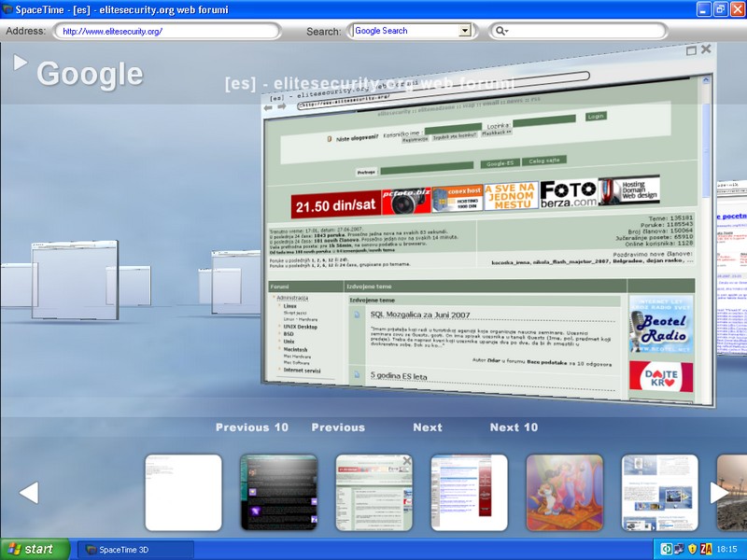Open the ZoneAlarm ZA tray icon

coord(706,549)
